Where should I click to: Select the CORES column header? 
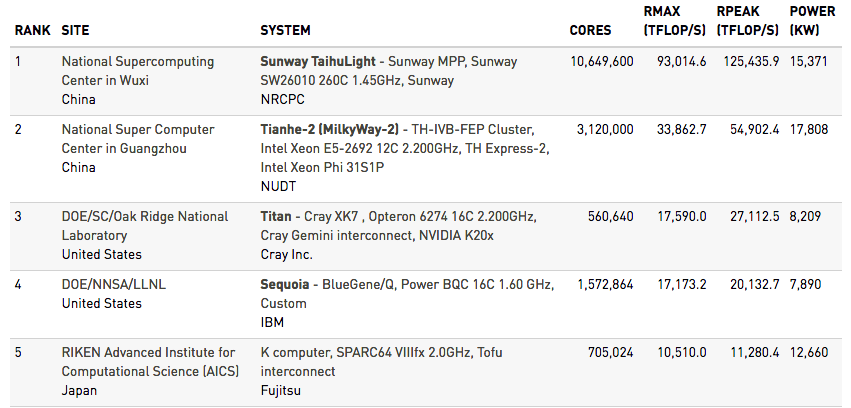click(x=592, y=31)
